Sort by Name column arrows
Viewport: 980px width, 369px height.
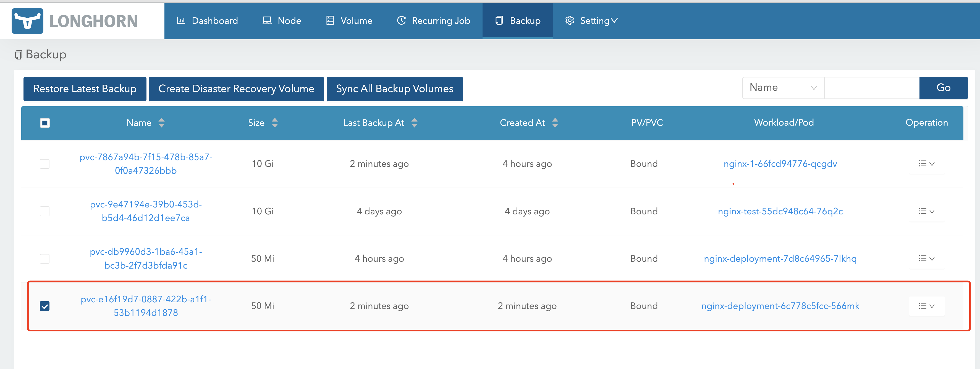click(x=161, y=123)
